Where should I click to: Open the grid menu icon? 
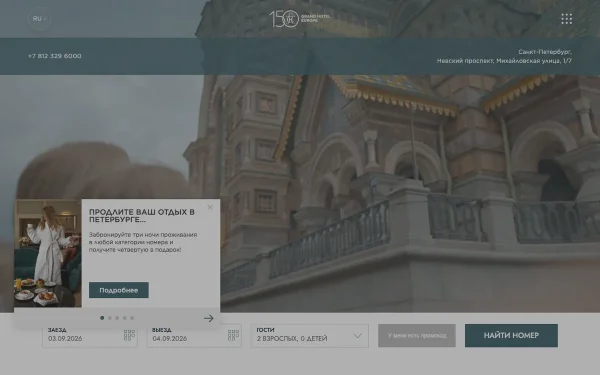(566, 19)
